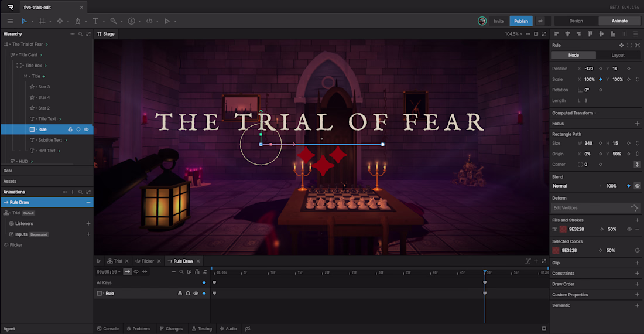Switch to Design mode
Image resolution: width=644 pixels, height=334 pixels.
pyautogui.click(x=576, y=21)
